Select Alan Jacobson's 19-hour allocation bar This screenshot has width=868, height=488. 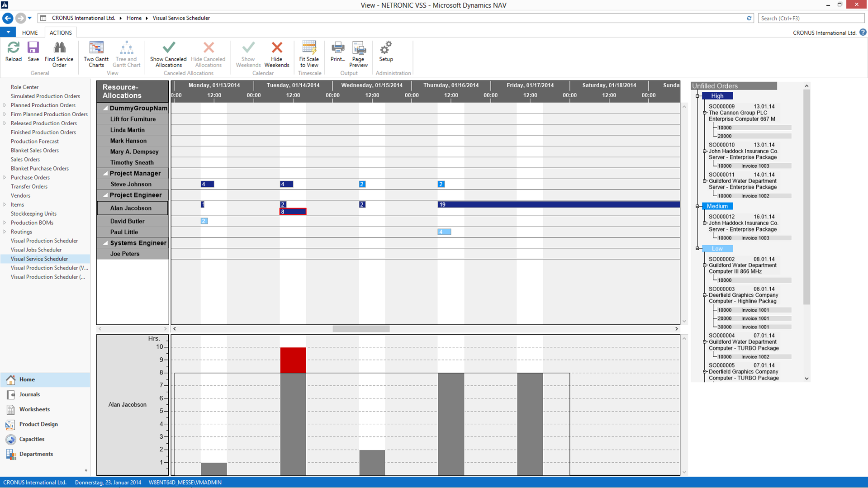click(x=559, y=205)
